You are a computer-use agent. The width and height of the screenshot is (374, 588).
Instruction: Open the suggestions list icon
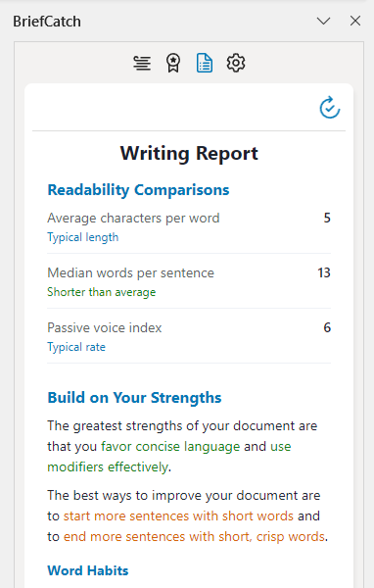click(142, 63)
